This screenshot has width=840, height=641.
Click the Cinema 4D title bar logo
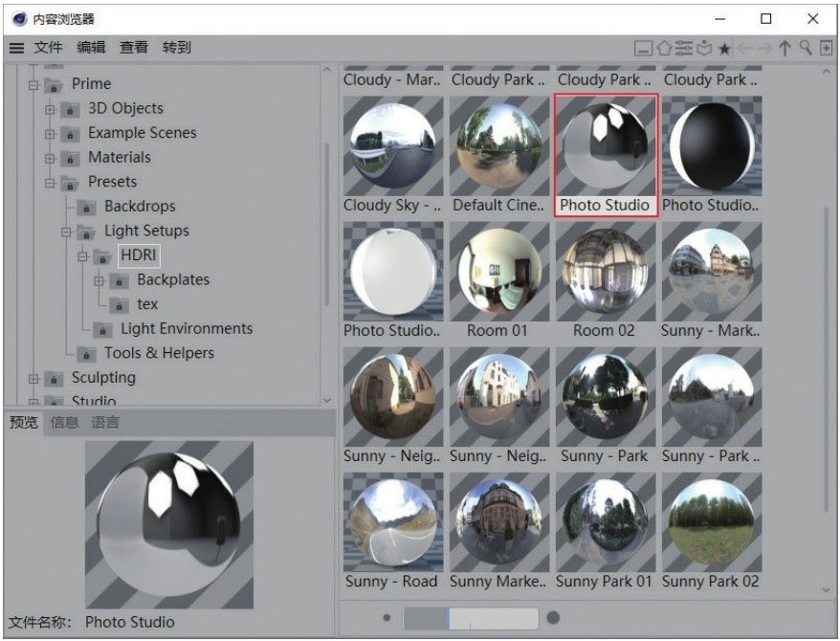click(x=20, y=19)
